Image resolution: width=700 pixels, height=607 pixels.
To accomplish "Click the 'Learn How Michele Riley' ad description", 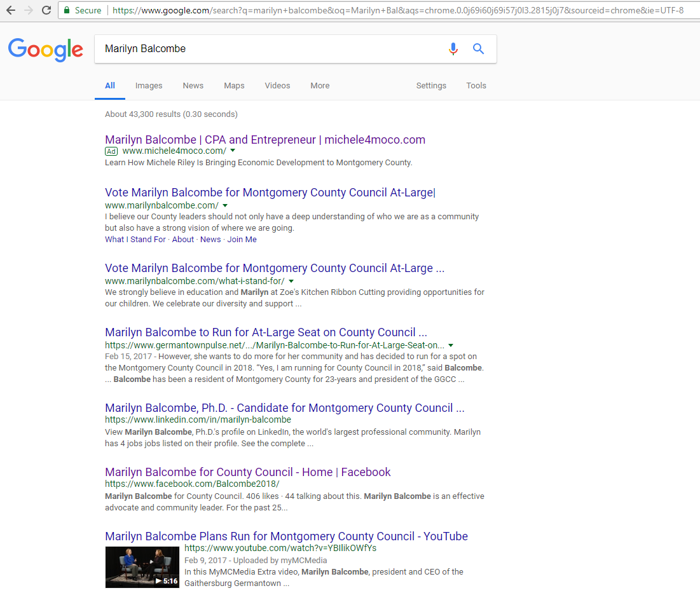I will pos(259,163).
